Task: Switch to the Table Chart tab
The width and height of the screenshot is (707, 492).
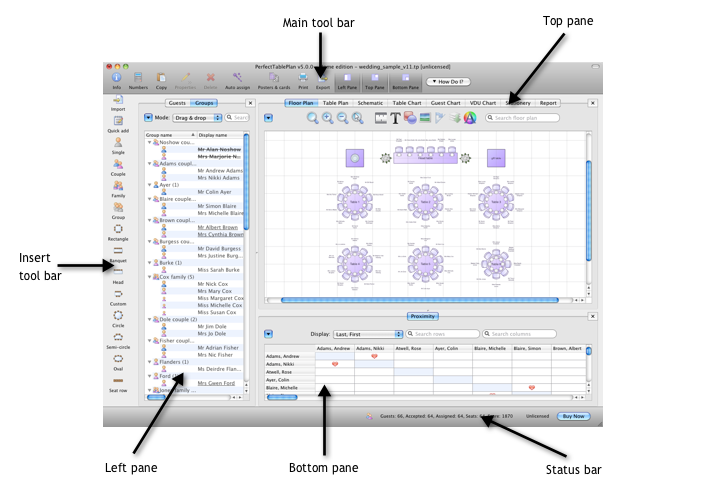Action: coord(406,102)
